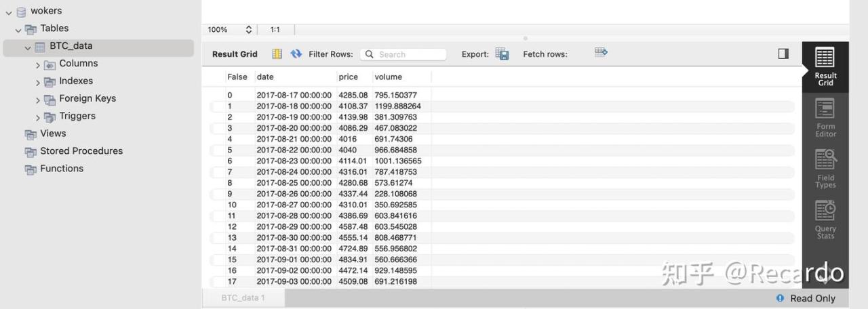The width and height of the screenshot is (868, 309).
Task: Select Stored Procedures in schema tree
Action: 81,151
